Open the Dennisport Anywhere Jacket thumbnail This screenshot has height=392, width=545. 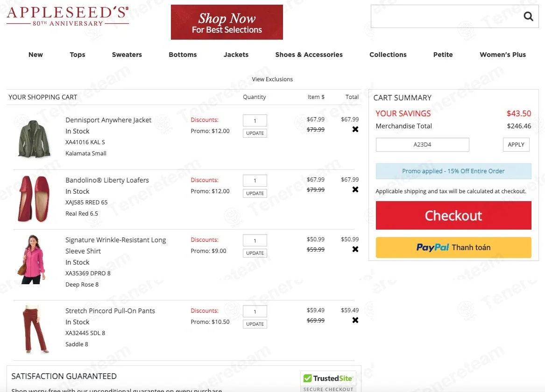click(34, 139)
